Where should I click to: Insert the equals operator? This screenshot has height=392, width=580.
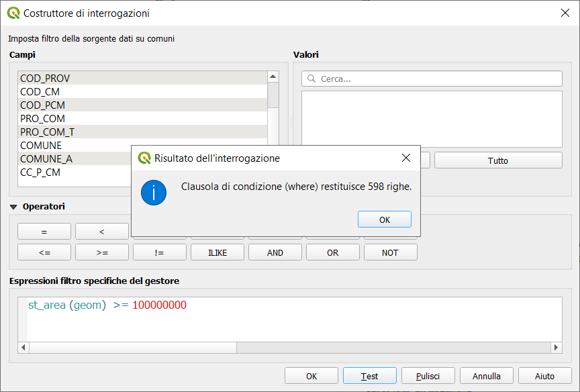44,232
